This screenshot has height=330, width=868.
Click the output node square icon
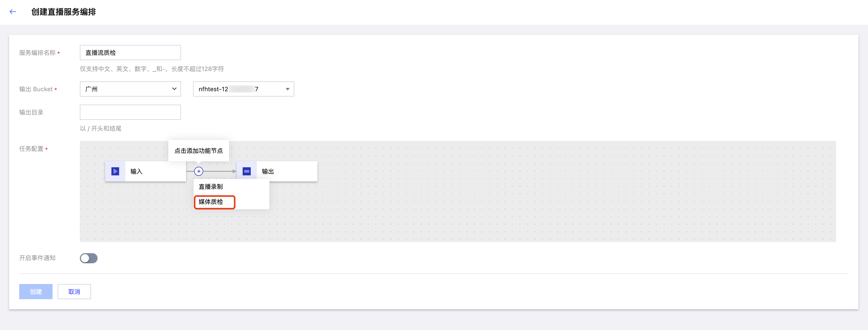tap(247, 171)
